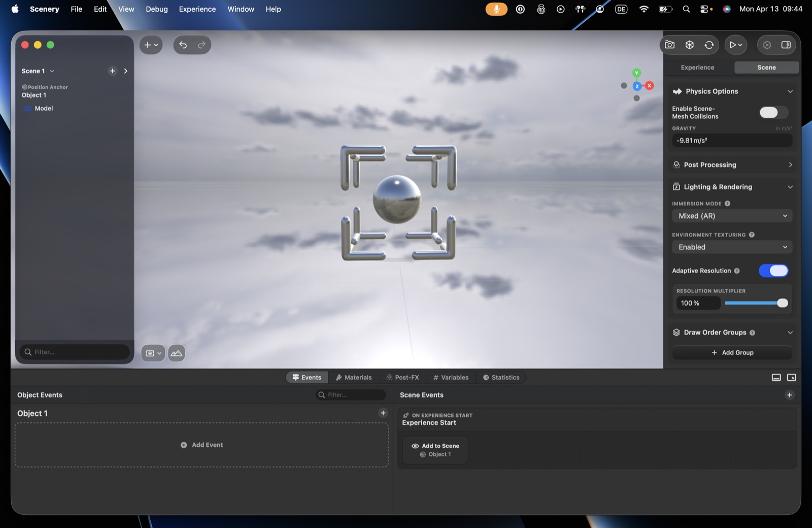Take a viewport snapshot with camera icon

tap(670, 45)
